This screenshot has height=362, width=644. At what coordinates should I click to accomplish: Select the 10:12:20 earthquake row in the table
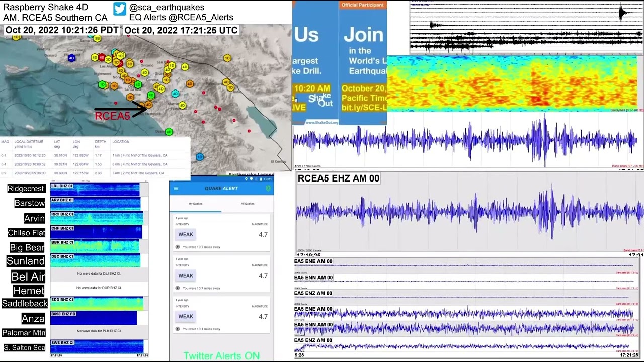(95, 155)
